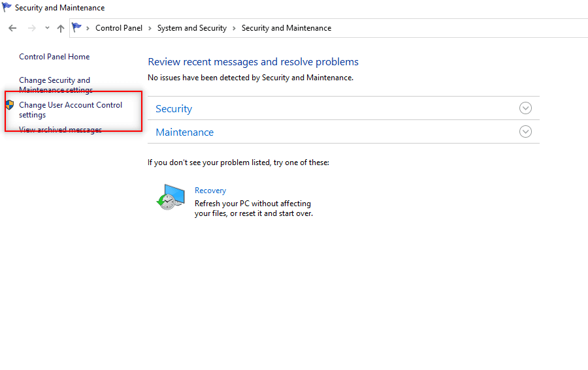Click the Forward navigation arrow
Screen dimensions: 588x370
click(32, 28)
